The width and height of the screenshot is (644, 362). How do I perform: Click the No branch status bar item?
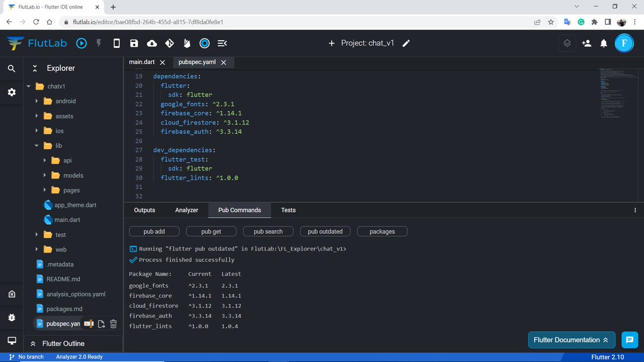[x=26, y=357]
